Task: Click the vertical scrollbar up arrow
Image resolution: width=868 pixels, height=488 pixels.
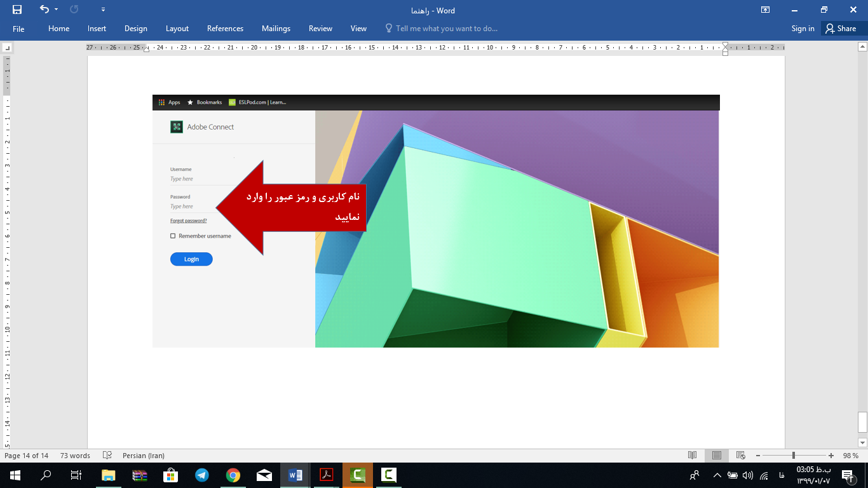Action: 862,47
